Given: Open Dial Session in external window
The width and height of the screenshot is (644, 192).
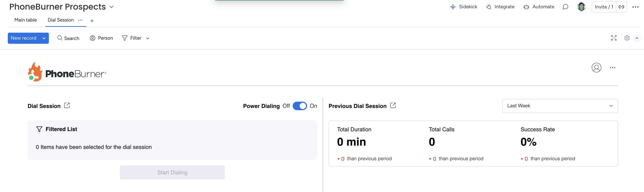Looking at the screenshot, I should (67, 106).
